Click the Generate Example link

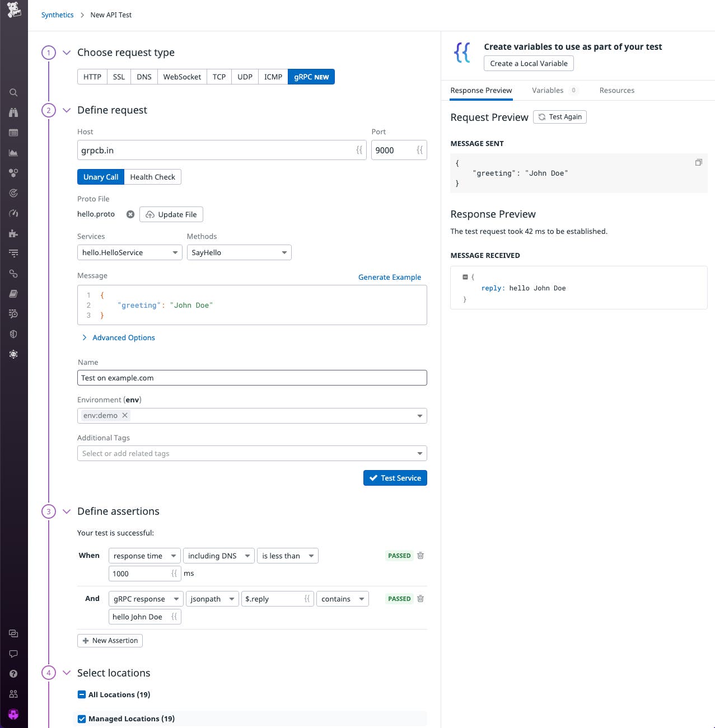pos(390,277)
